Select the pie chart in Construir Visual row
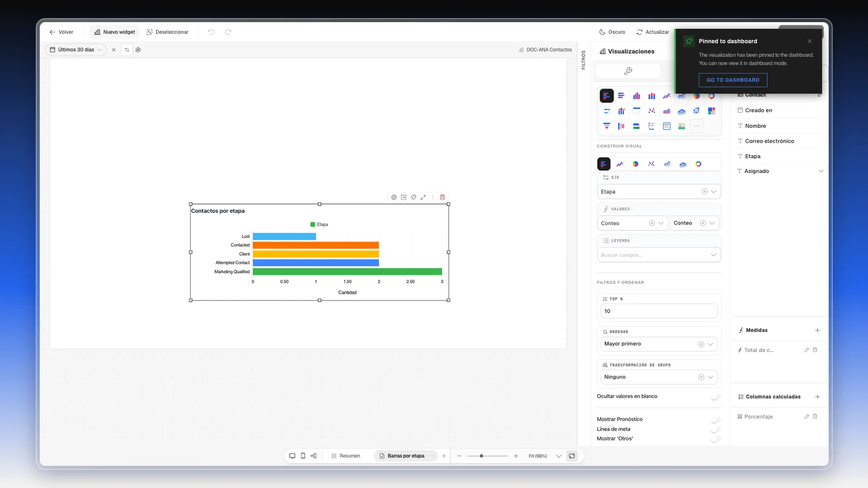 [636, 164]
